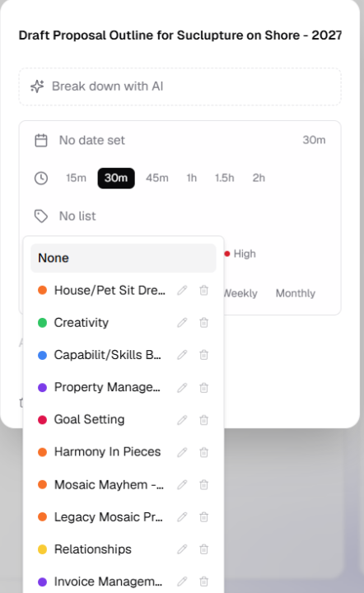
Task: Remove the House/Pet Sit list with trash icon
Action: (x=203, y=291)
